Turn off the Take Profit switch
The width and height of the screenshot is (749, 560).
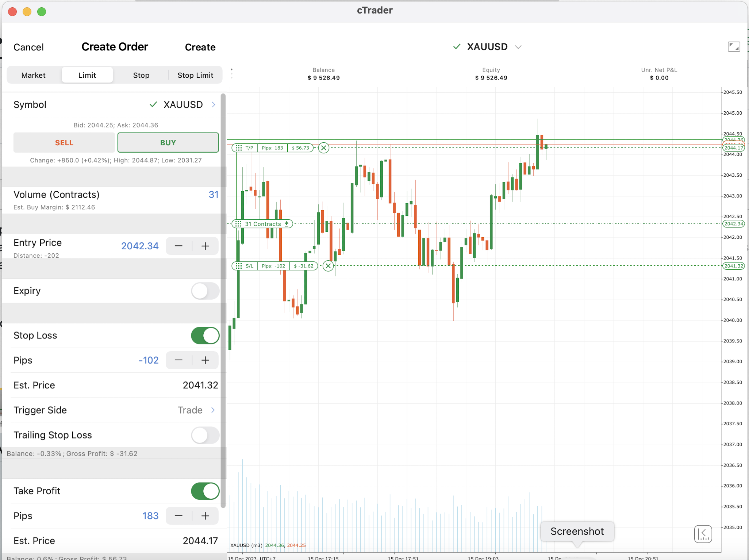(x=205, y=491)
